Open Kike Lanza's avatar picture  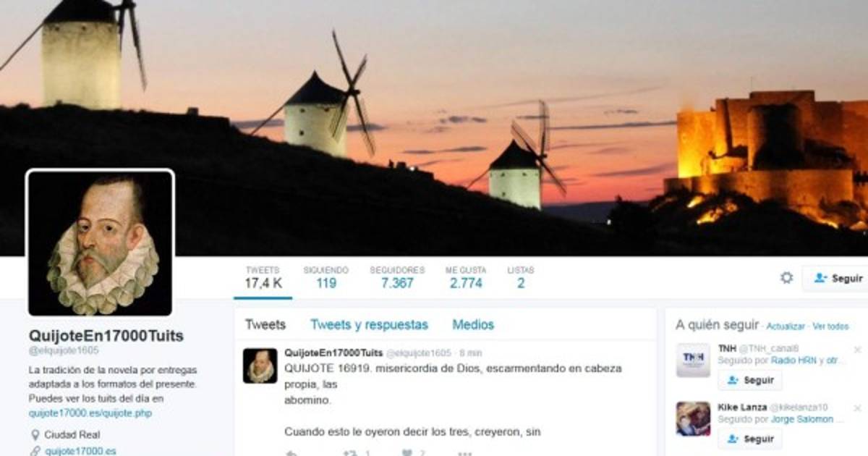(x=693, y=419)
